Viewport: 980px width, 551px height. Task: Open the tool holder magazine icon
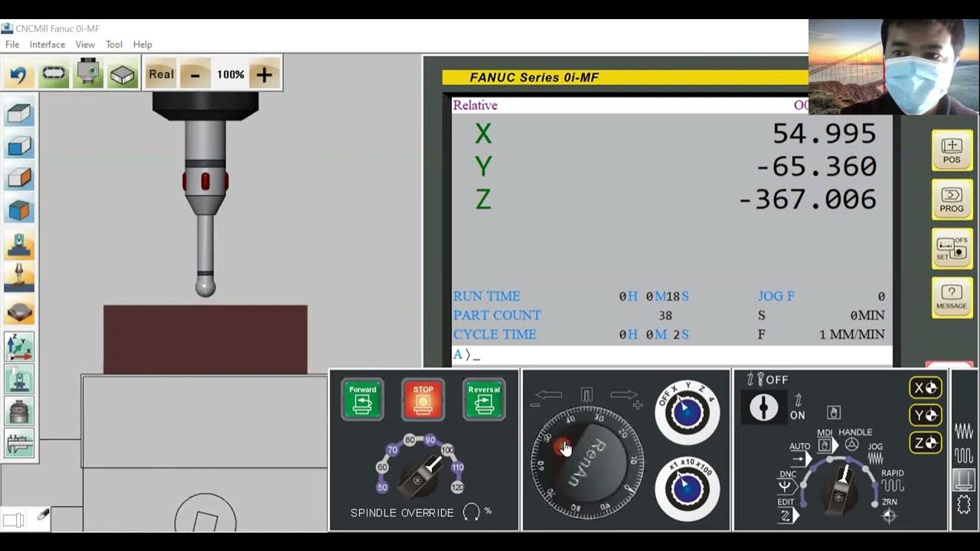19,411
